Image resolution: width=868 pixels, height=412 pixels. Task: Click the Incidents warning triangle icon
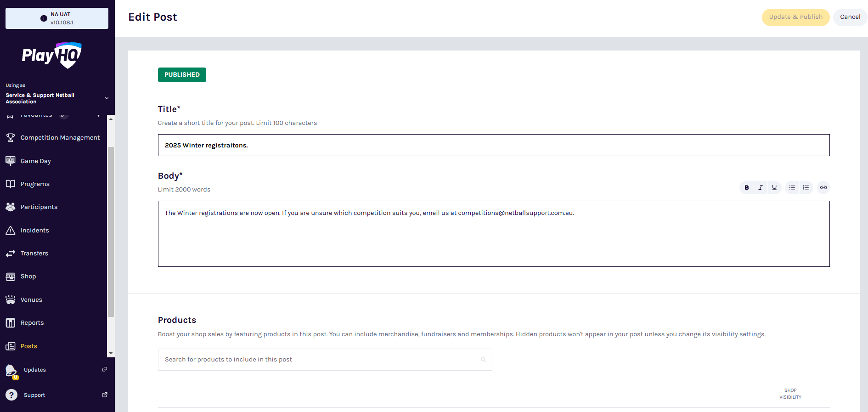pos(11,230)
